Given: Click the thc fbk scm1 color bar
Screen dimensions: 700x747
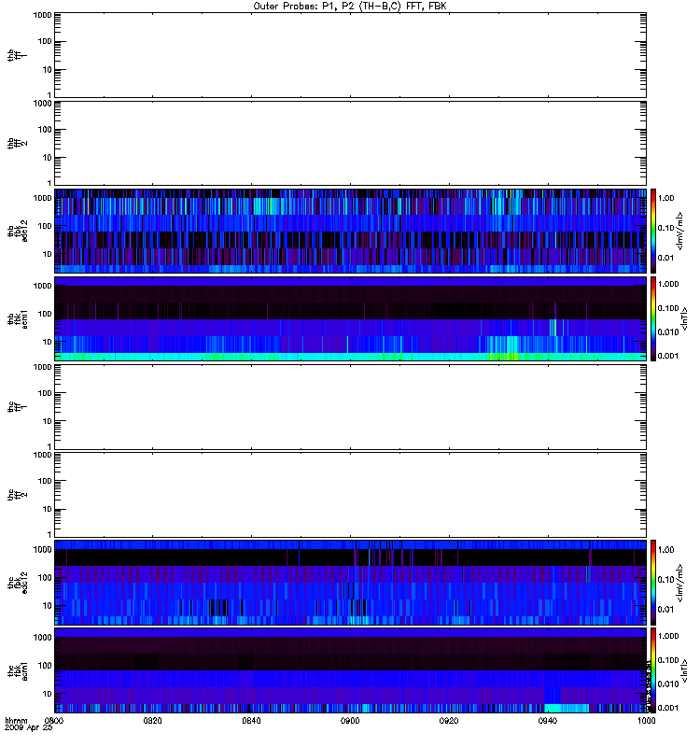Looking at the screenshot, I should (653, 670).
